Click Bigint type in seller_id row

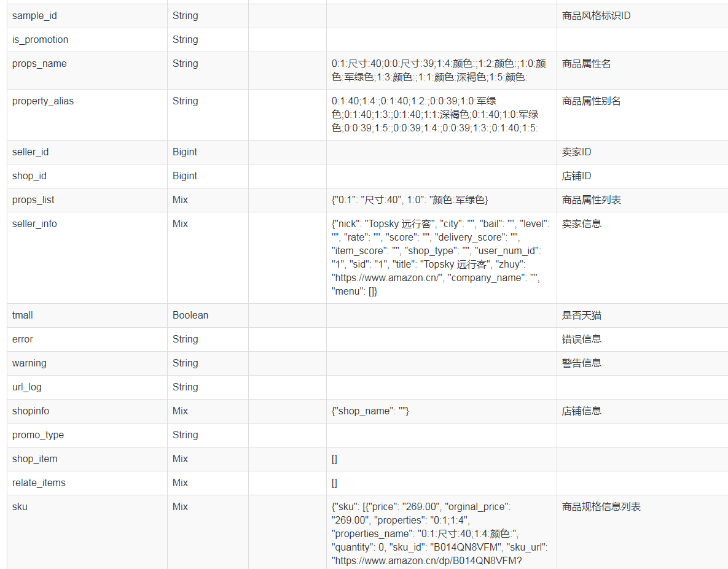coord(185,152)
